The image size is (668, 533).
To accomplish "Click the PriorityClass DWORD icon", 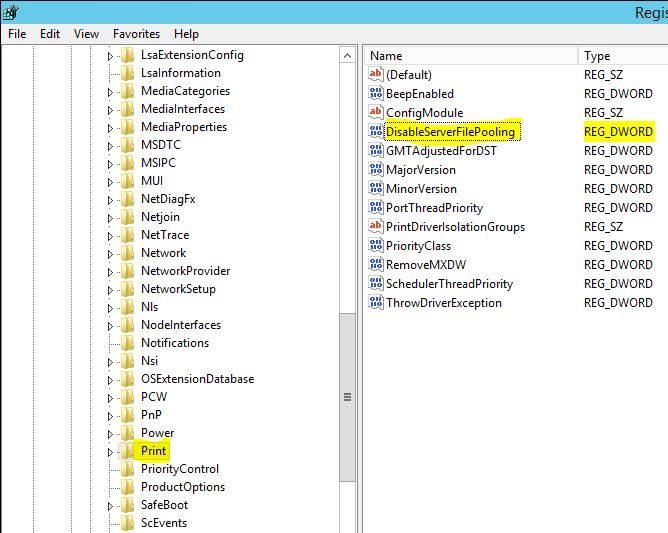I will [376, 245].
